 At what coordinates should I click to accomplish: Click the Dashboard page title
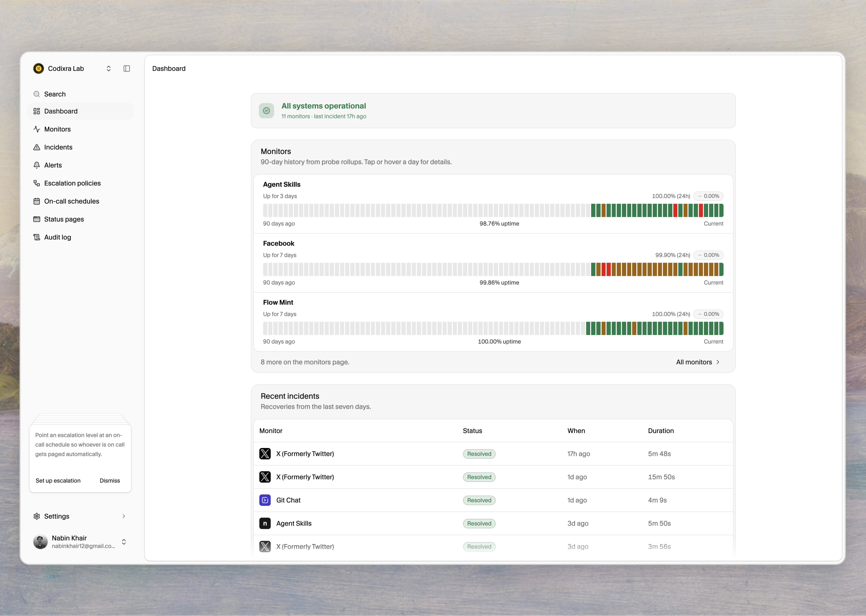(x=169, y=69)
